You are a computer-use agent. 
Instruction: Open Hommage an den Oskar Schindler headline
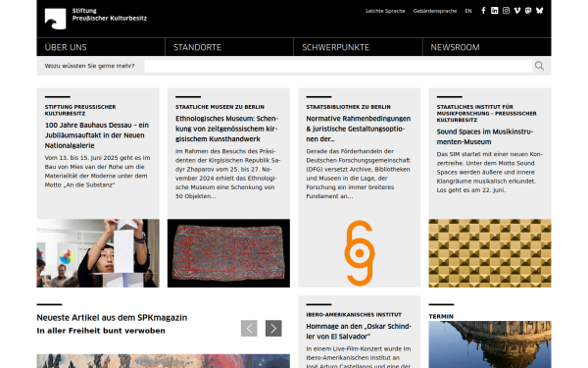[x=359, y=332]
